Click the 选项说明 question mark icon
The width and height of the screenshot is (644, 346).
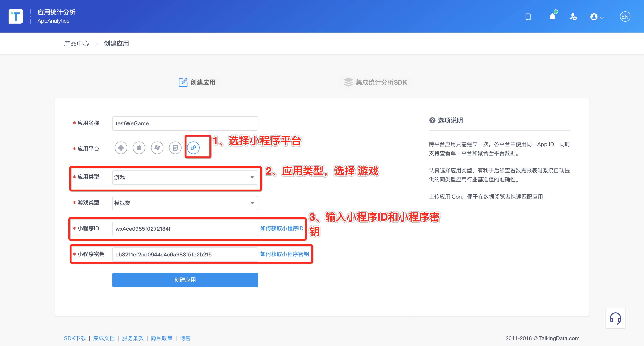(432, 121)
